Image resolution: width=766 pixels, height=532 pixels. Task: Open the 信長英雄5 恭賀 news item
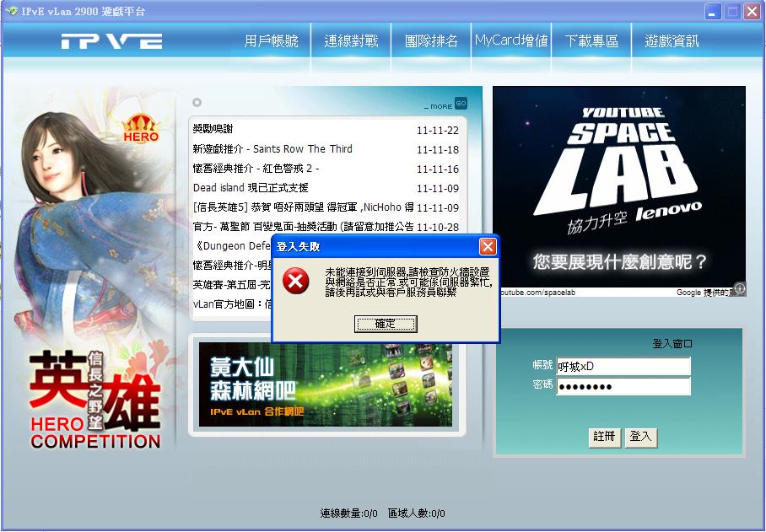point(304,207)
